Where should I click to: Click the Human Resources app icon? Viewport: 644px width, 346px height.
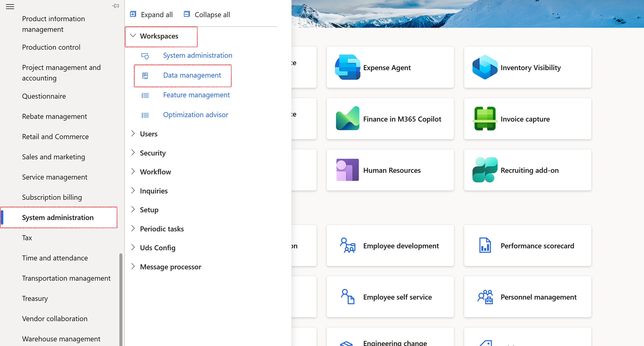pyautogui.click(x=348, y=170)
